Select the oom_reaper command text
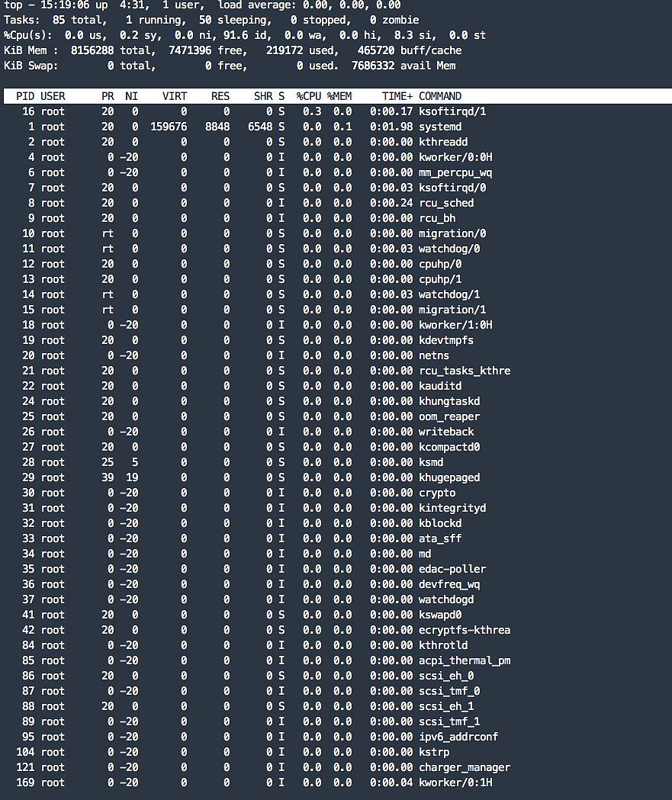This screenshot has height=800, width=672. (x=449, y=416)
